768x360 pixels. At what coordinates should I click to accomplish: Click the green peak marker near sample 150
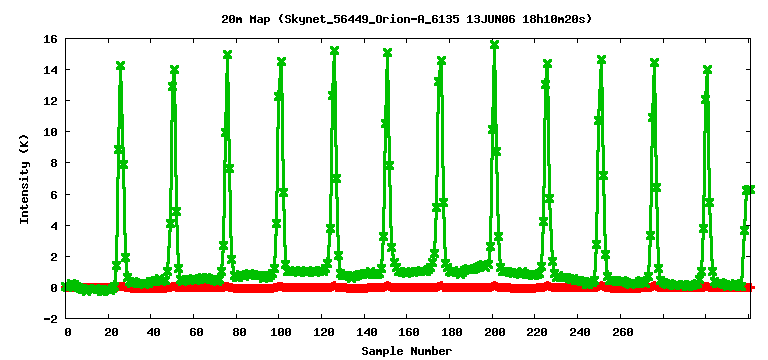tap(387, 52)
